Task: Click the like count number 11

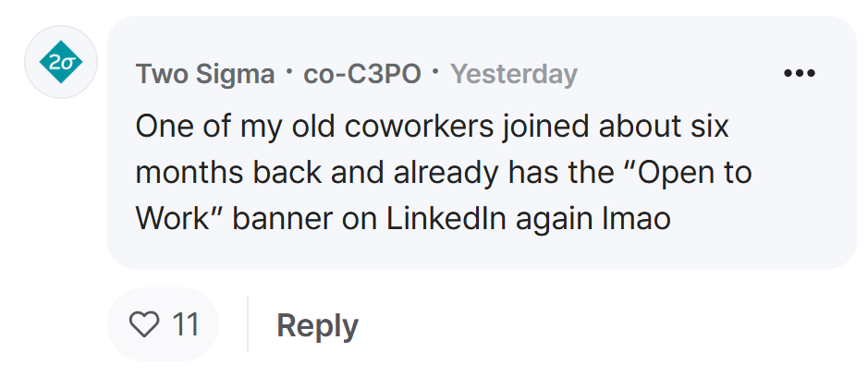Action: [186, 324]
